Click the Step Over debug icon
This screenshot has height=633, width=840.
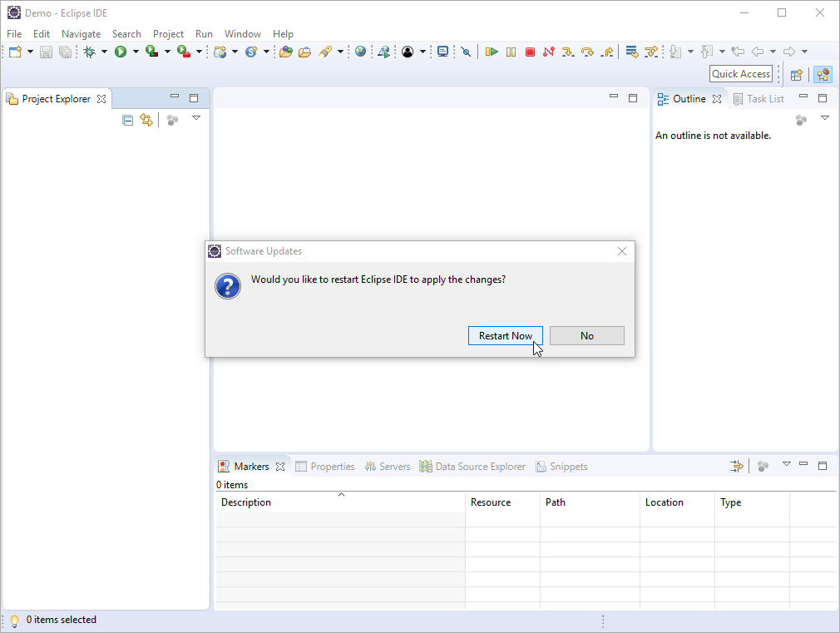[x=587, y=52]
